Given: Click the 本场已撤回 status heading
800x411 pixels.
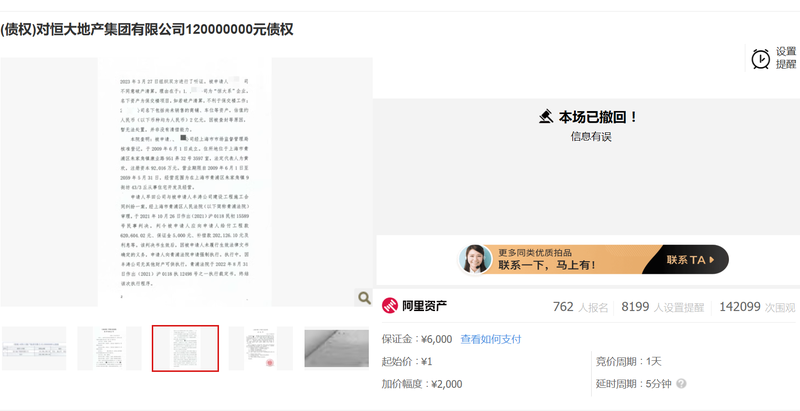Looking at the screenshot, I should point(598,117).
